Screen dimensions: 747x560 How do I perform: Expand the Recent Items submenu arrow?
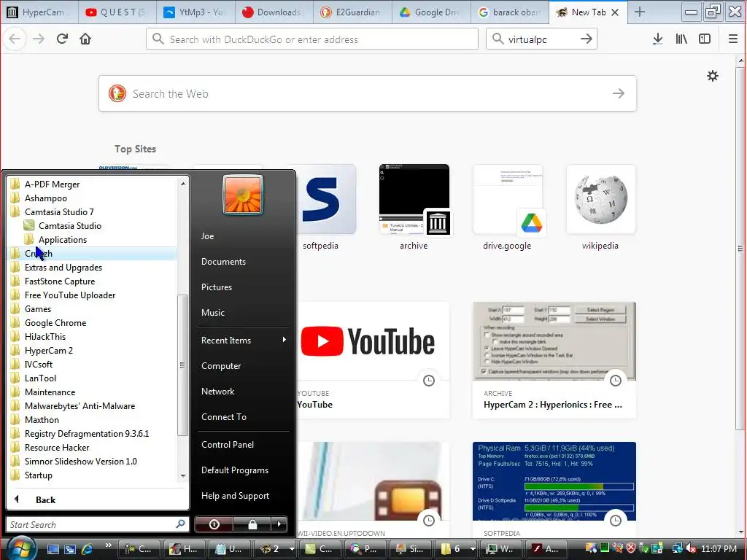[x=284, y=340]
